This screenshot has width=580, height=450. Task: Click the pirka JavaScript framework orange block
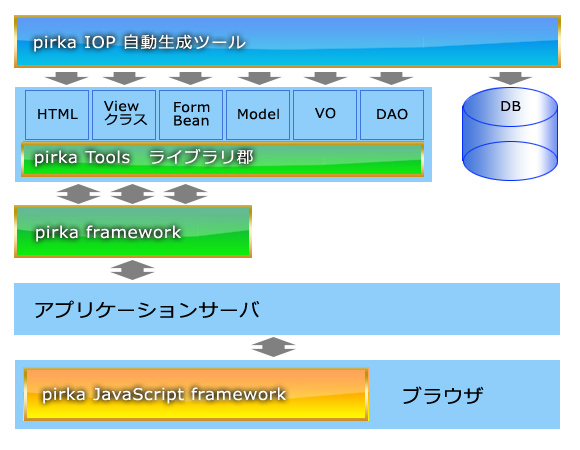[x=196, y=394]
